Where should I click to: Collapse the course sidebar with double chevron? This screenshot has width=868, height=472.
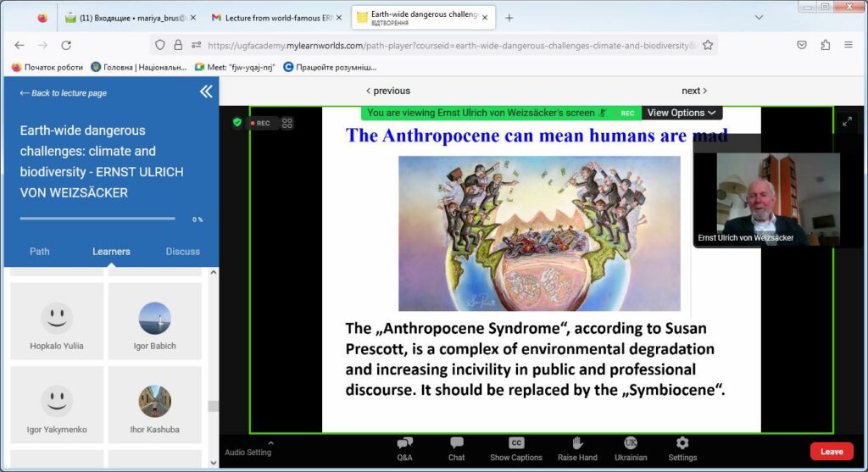click(206, 92)
